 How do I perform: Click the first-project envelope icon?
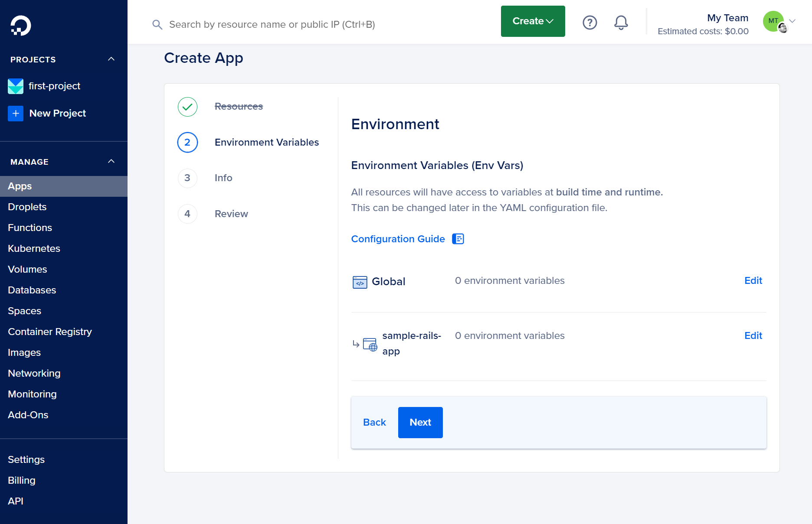pos(16,86)
